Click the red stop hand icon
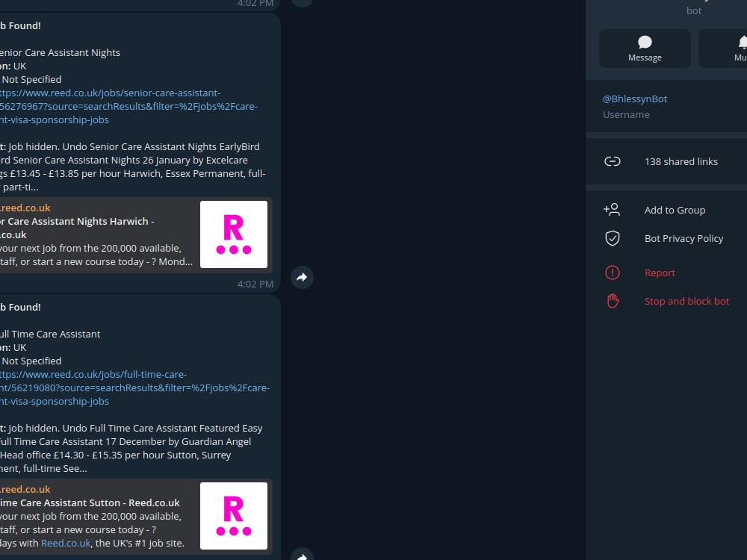Screen dimensions: 747x560 click(x=613, y=301)
